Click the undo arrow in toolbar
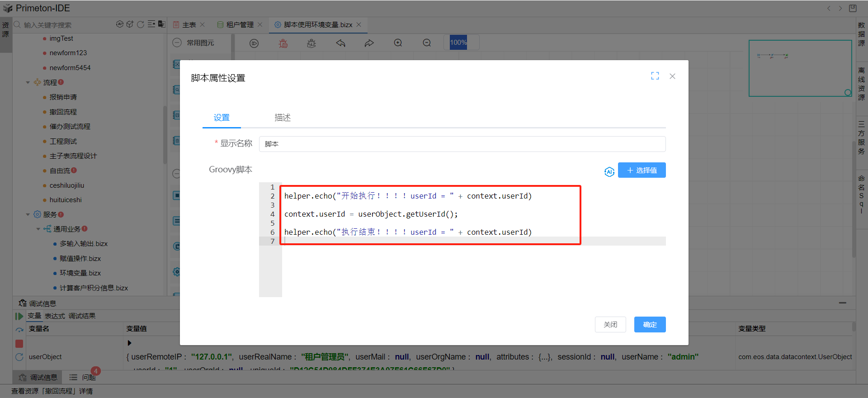 point(340,43)
